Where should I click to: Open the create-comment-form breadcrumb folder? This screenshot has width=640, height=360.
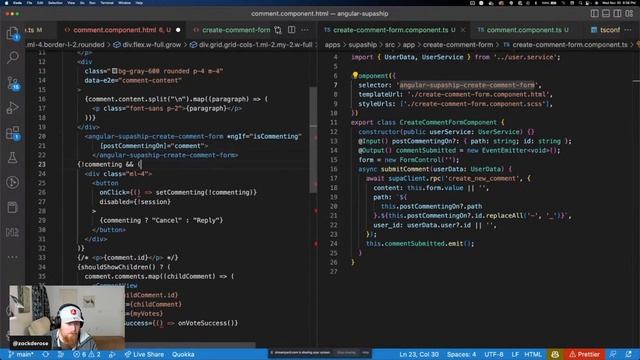click(458, 44)
